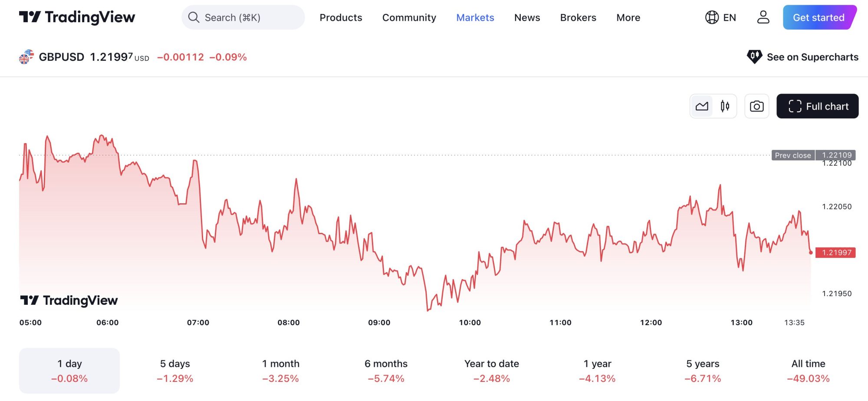
Task: Focus the Search input field
Action: tap(243, 17)
